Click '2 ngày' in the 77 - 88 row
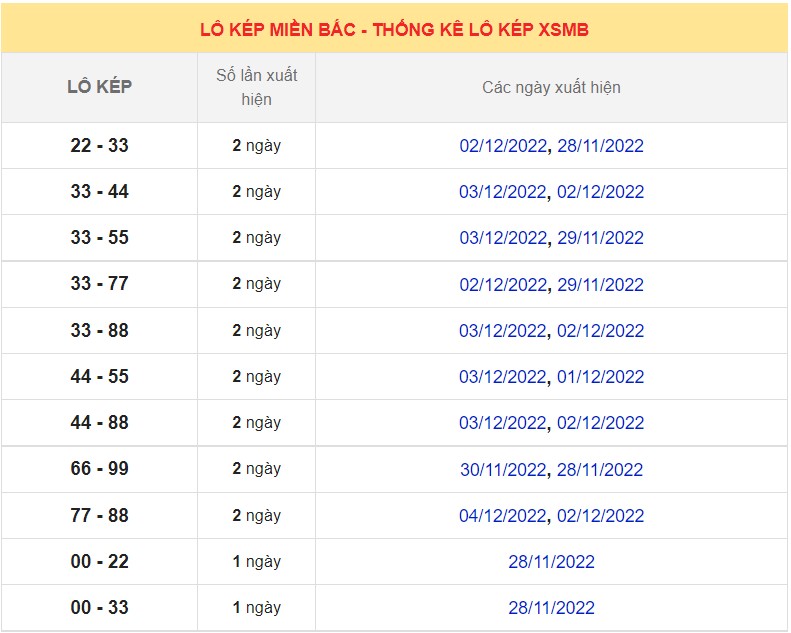Image resolution: width=791 pixels, height=633 pixels. pyautogui.click(x=256, y=515)
